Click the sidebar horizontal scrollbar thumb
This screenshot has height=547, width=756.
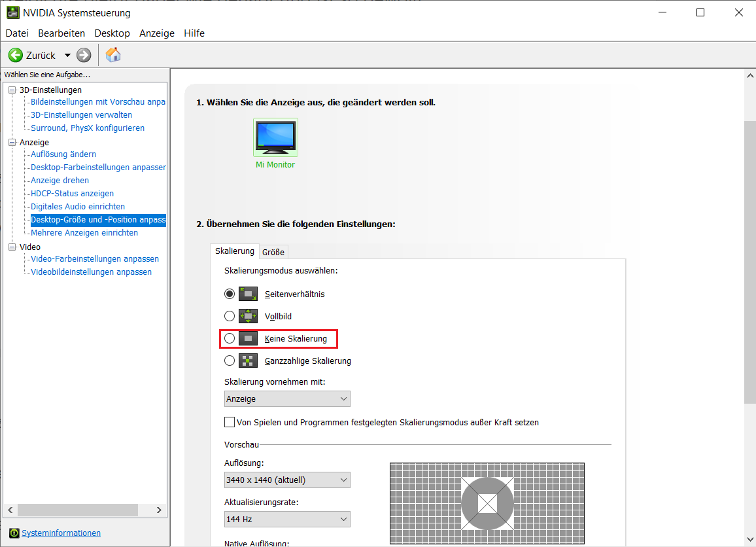click(78, 510)
